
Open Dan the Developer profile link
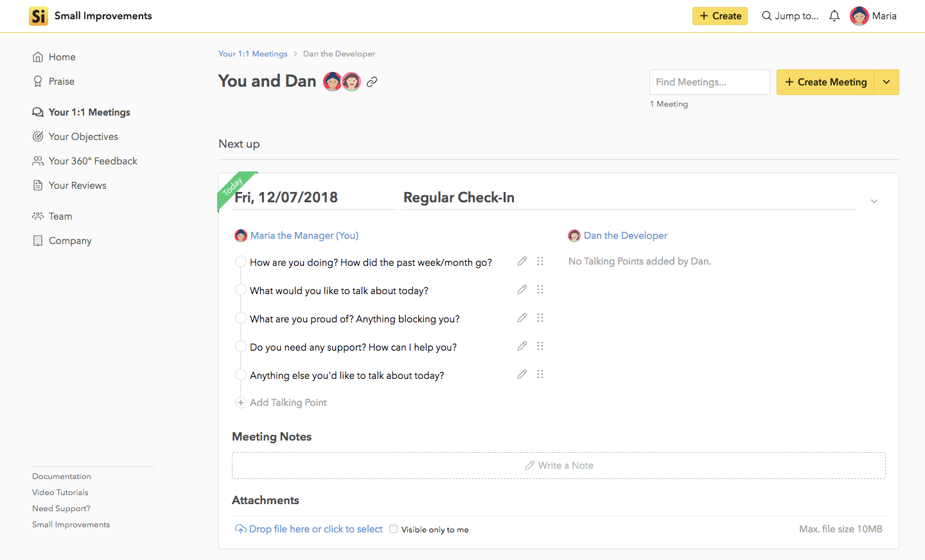pos(626,236)
